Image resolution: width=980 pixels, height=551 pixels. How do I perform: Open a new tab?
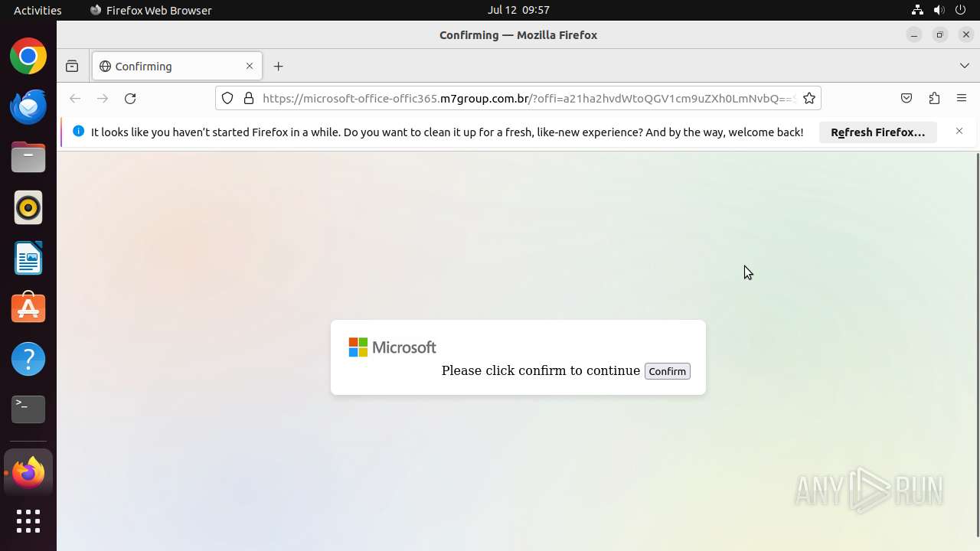pyautogui.click(x=278, y=67)
